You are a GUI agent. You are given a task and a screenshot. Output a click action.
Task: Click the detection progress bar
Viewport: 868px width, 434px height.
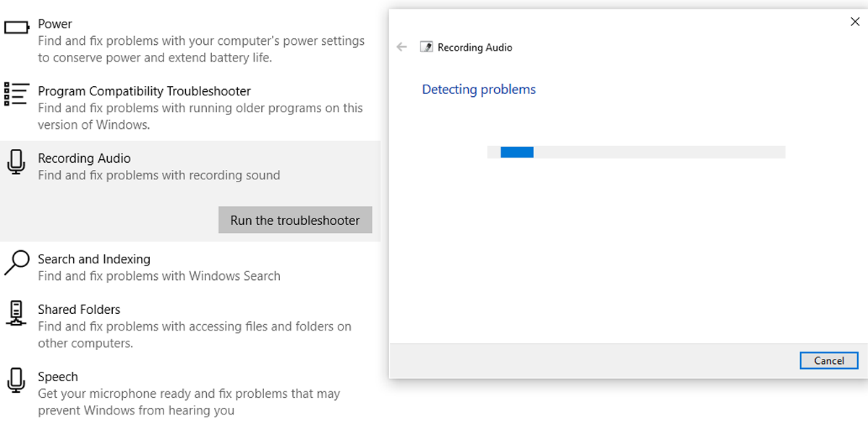click(635, 152)
